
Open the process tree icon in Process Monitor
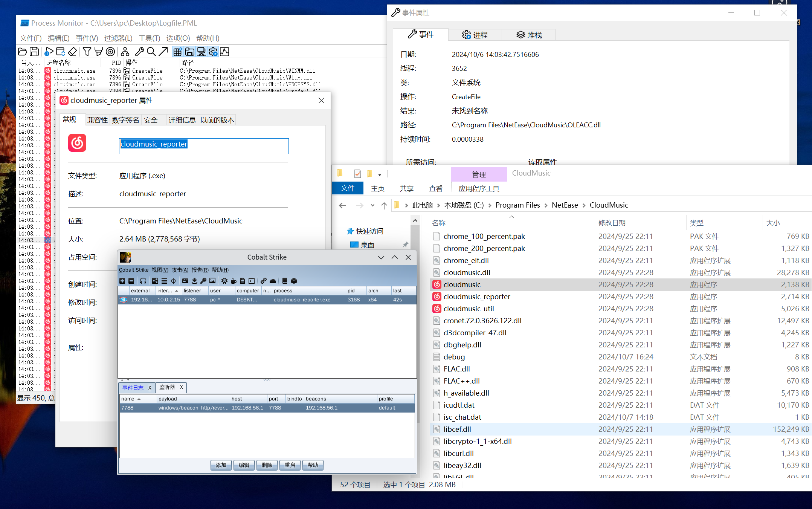125,52
